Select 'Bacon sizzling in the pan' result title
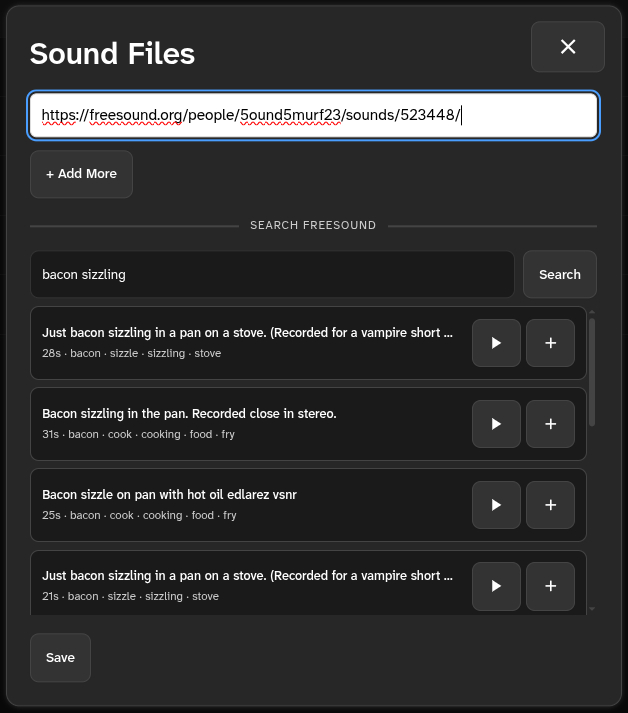 pyautogui.click(x=189, y=413)
